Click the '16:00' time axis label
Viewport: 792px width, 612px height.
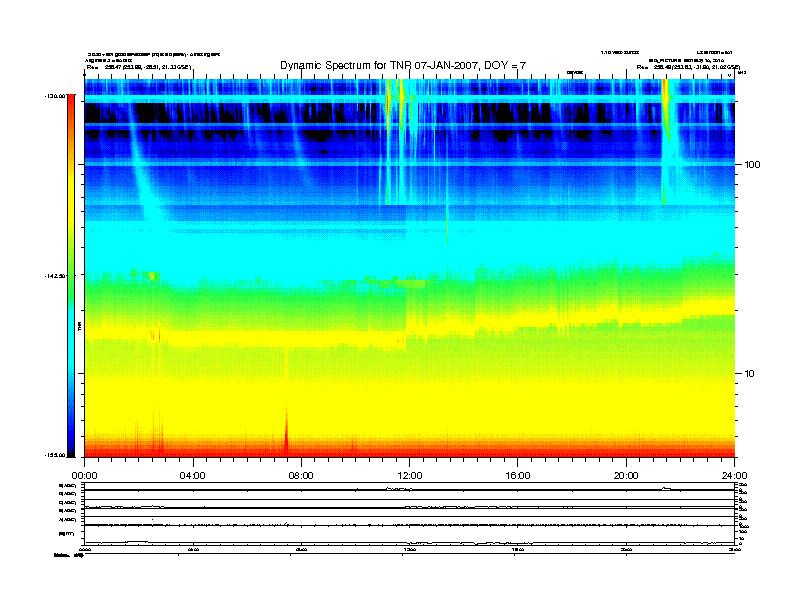518,476
